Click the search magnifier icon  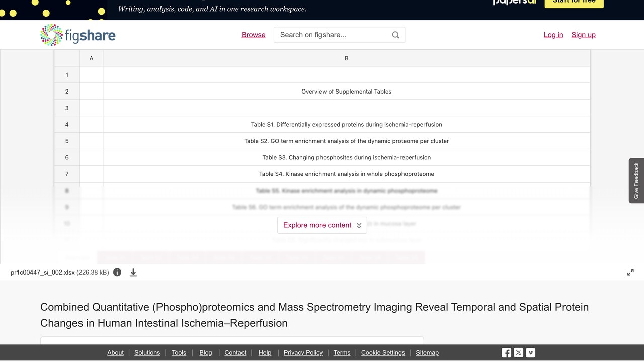(x=395, y=35)
